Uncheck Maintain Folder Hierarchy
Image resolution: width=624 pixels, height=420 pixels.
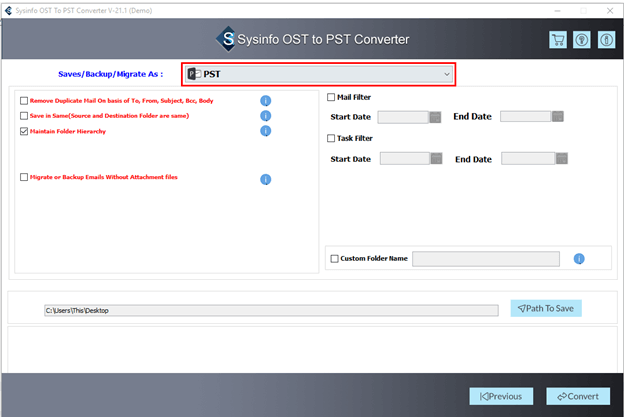click(x=24, y=131)
